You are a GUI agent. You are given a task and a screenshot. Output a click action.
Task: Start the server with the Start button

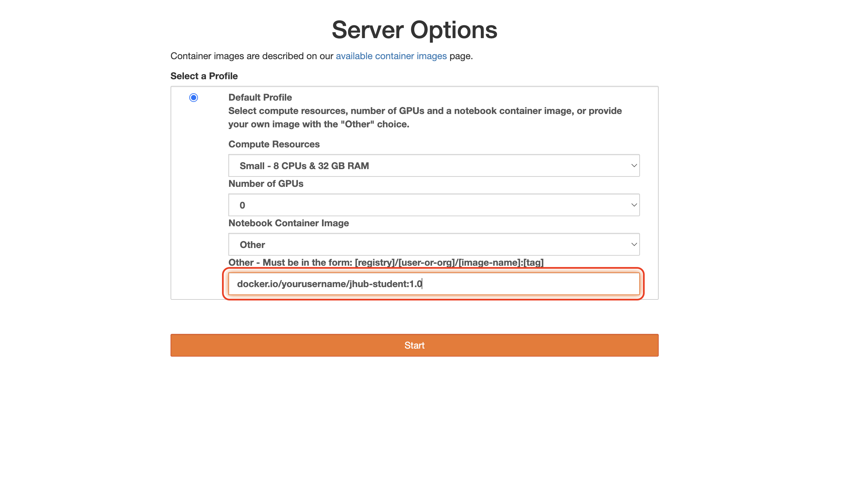(x=414, y=345)
